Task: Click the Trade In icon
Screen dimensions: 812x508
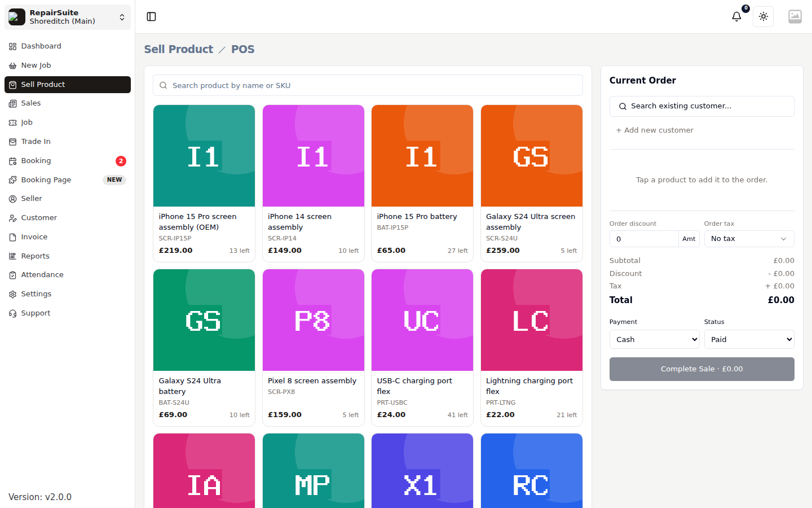Action: click(x=12, y=142)
